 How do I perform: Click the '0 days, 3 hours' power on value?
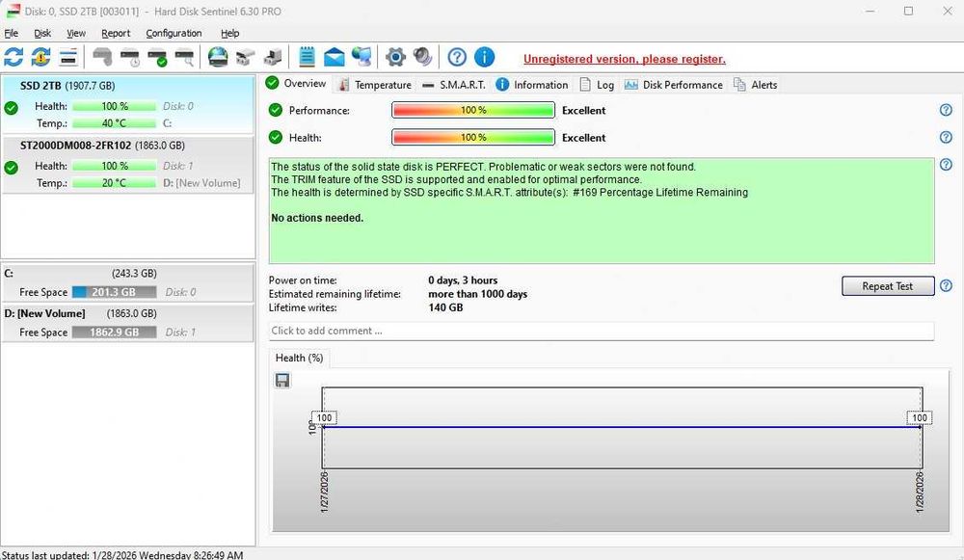463,280
